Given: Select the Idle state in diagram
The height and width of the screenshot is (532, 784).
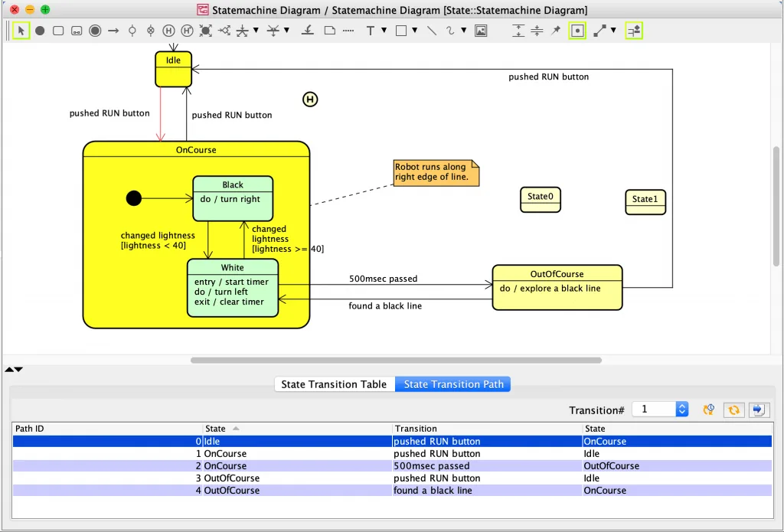Looking at the screenshot, I should point(173,69).
